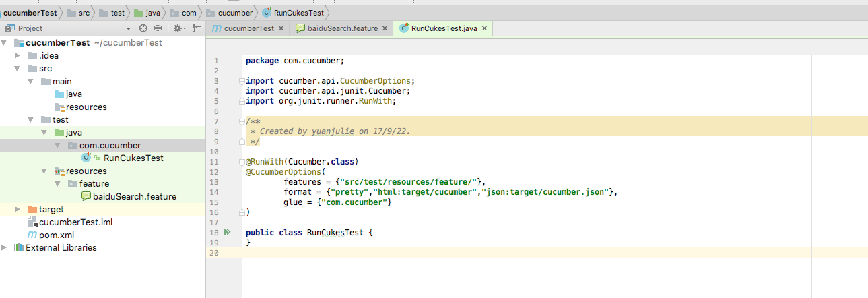The image size is (868, 298).
Task: Toggle the fold marker at line 16
Action: (x=242, y=212)
